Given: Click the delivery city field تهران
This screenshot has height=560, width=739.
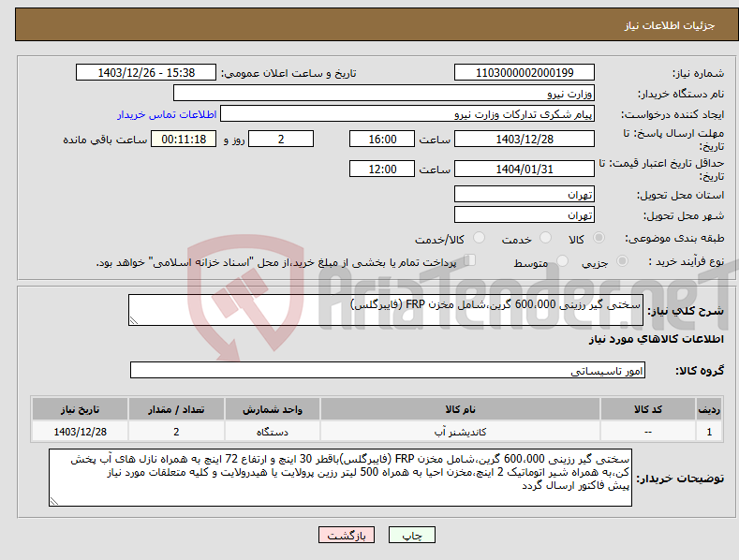Looking at the screenshot, I should pos(525,215).
